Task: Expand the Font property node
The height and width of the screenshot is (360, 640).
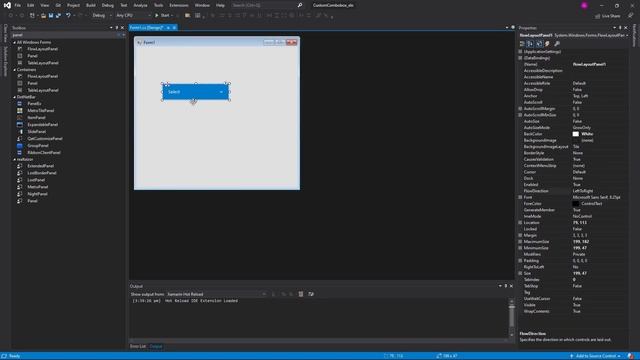Action: pos(520,197)
